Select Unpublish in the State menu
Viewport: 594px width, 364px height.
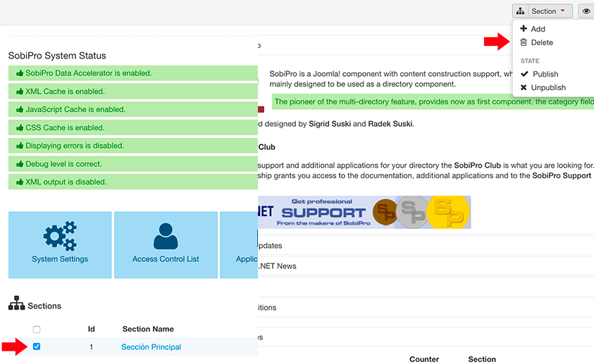548,87
